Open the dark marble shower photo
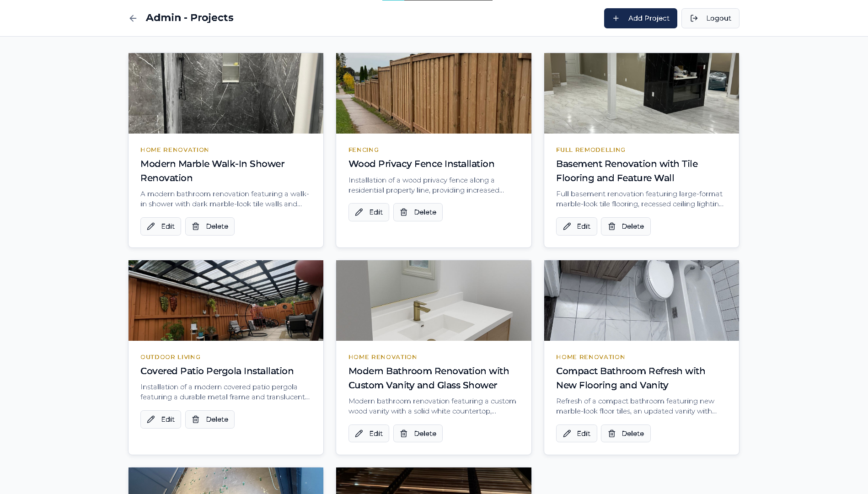Viewport: 868px width, 494px height. point(226,93)
